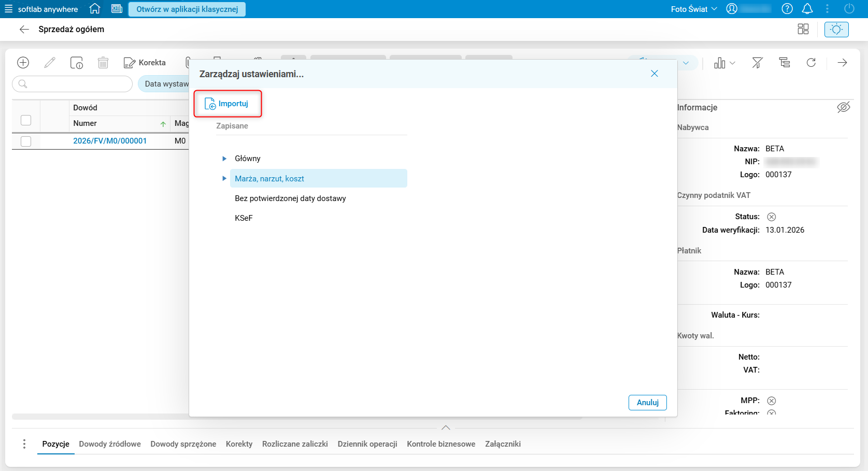Close the Zarządzaj ustawieniami dialog
This screenshot has height=471, width=868.
pos(654,74)
